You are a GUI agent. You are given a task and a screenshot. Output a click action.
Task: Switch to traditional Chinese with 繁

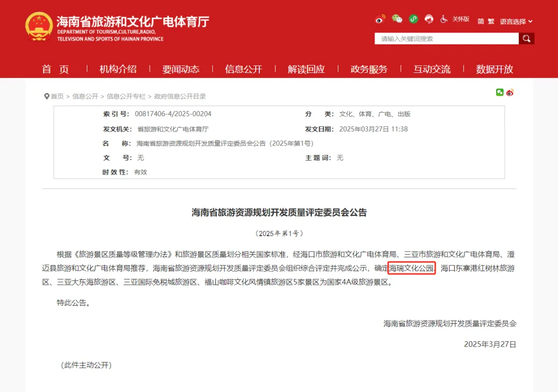click(x=491, y=21)
